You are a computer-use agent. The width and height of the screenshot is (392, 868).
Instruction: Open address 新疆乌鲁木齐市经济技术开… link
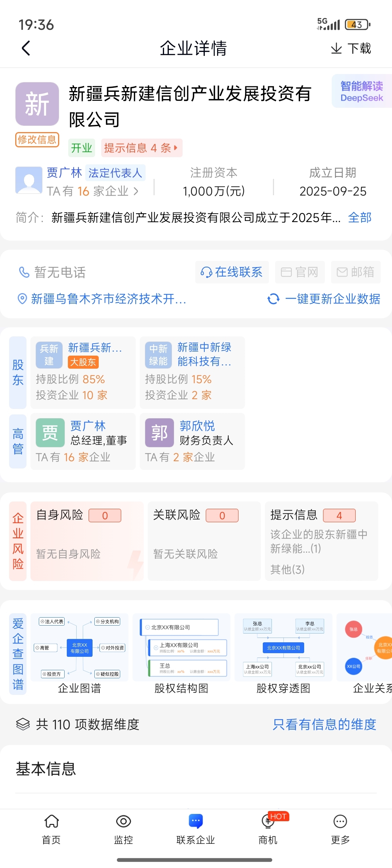pyautogui.click(x=109, y=299)
